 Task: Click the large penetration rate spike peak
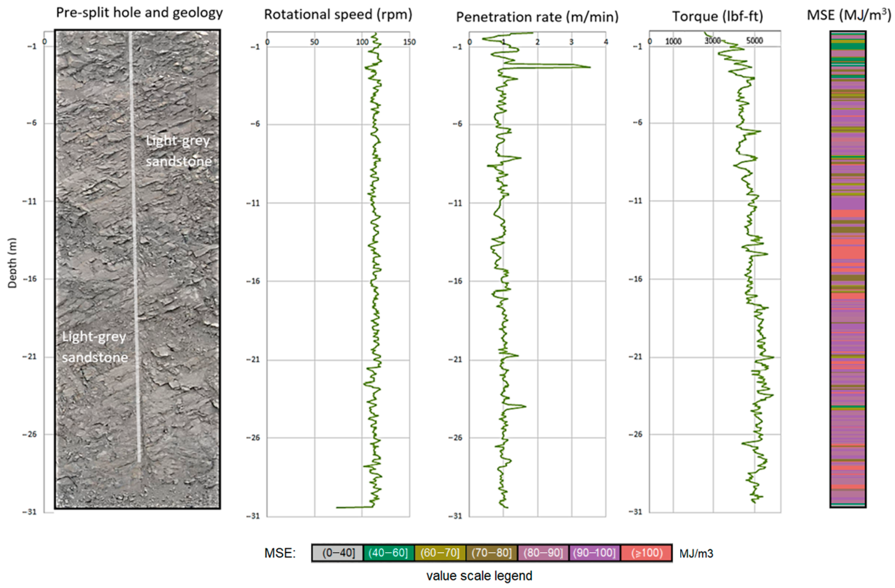589,67
